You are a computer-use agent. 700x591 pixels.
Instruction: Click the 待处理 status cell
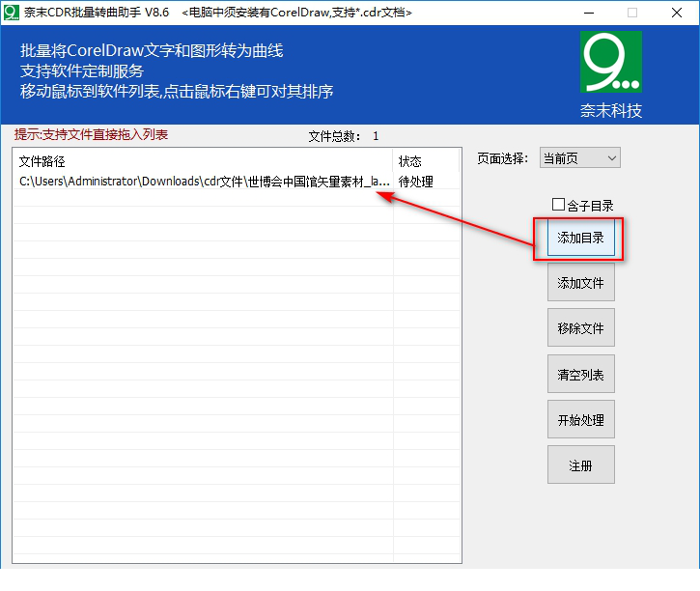pos(416,182)
